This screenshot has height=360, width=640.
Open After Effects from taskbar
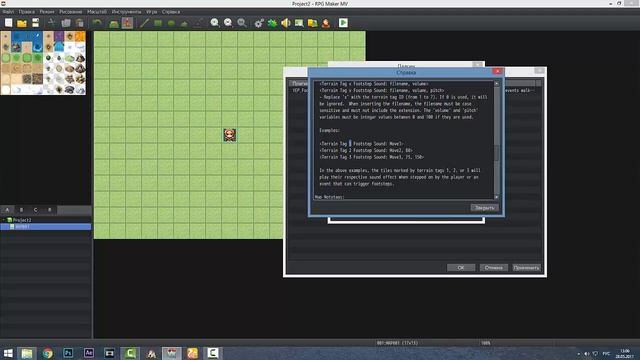89,353
